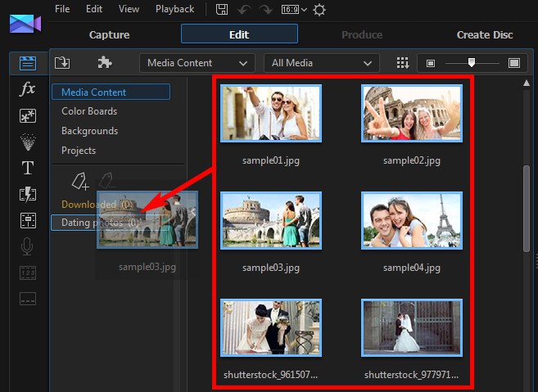This screenshot has height=392, width=538.
Task: Select the sample02.jpg thumbnail
Action: coord(412,114)
